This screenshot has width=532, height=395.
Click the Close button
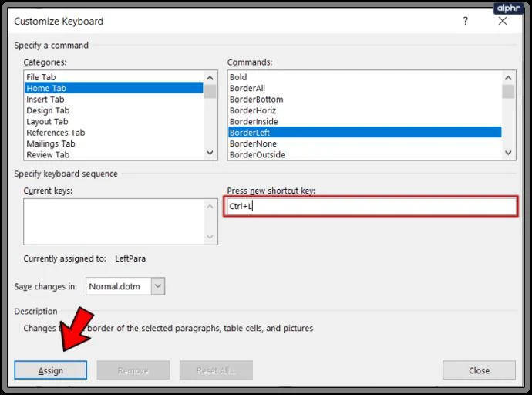click(x=479, y=370)
